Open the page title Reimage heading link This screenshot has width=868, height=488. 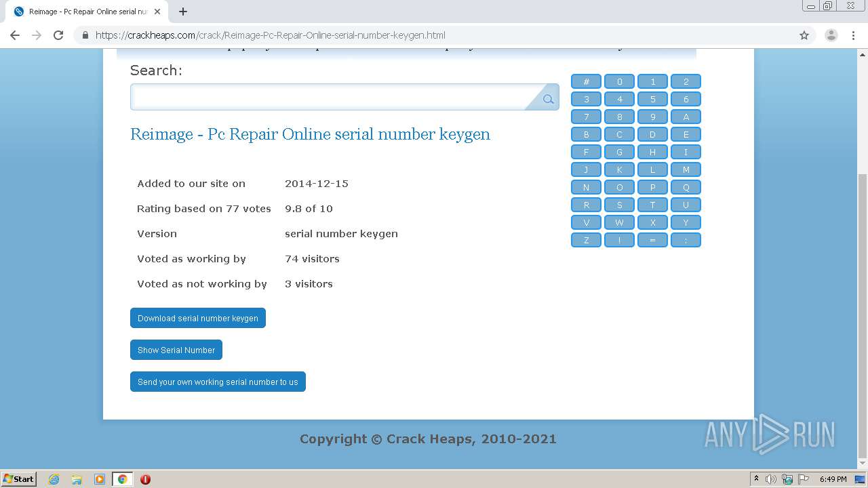click(310, 134)
